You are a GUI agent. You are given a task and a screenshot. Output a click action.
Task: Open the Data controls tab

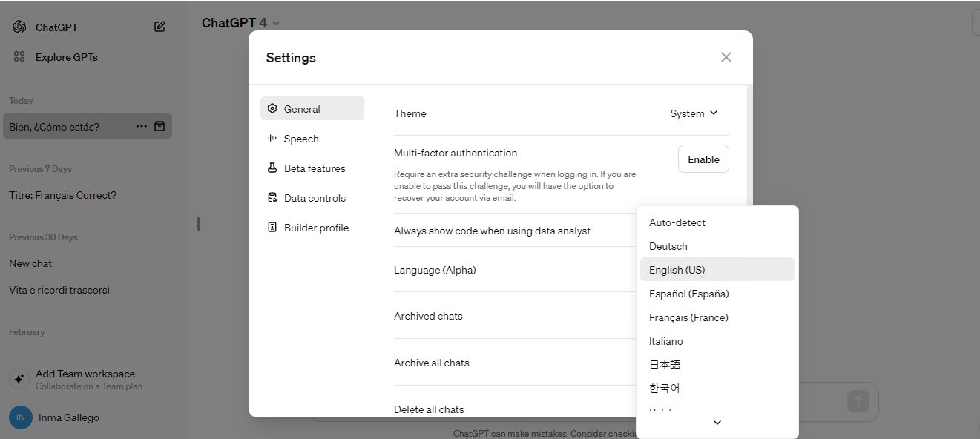[x=312, y=198]
